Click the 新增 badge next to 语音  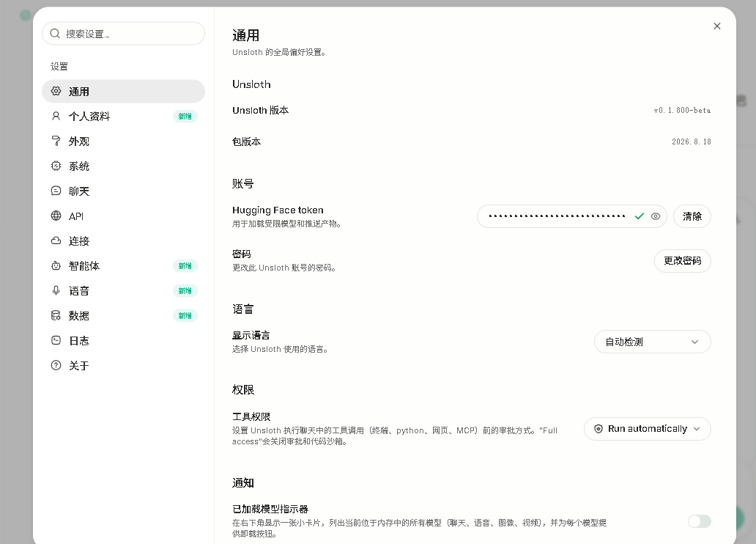click(185, 290)
